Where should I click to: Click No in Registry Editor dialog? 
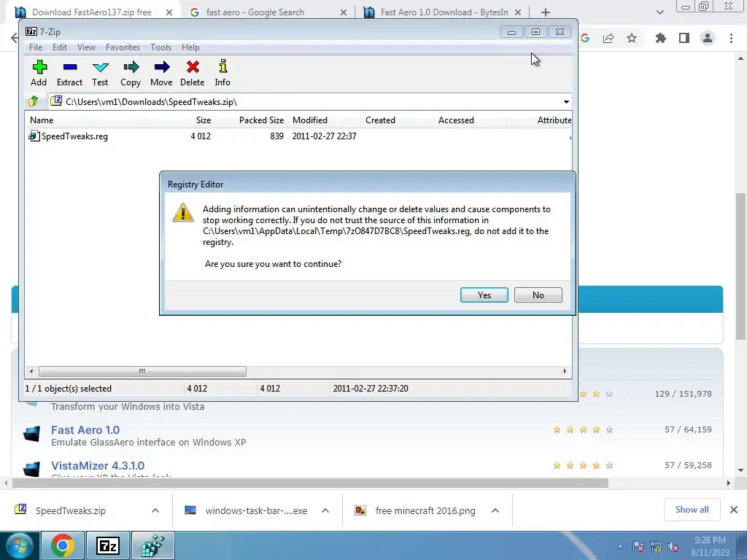coord(538,295)
